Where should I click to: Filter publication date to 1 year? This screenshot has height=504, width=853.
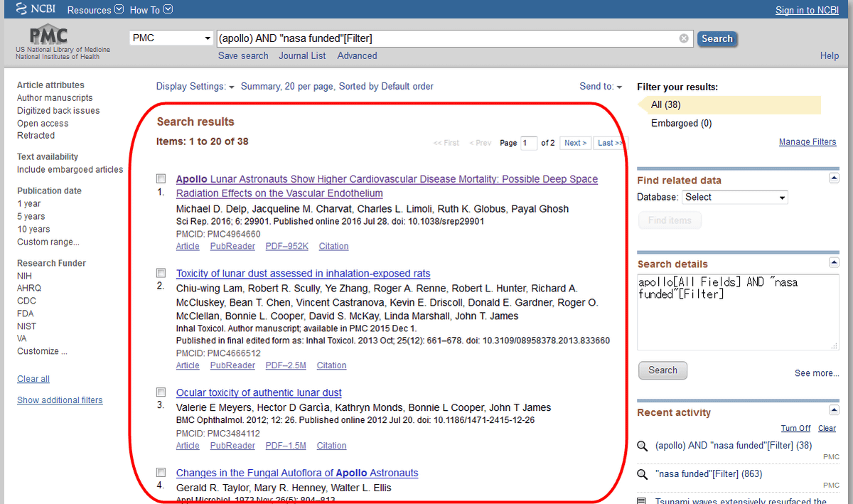click(29, 204)
